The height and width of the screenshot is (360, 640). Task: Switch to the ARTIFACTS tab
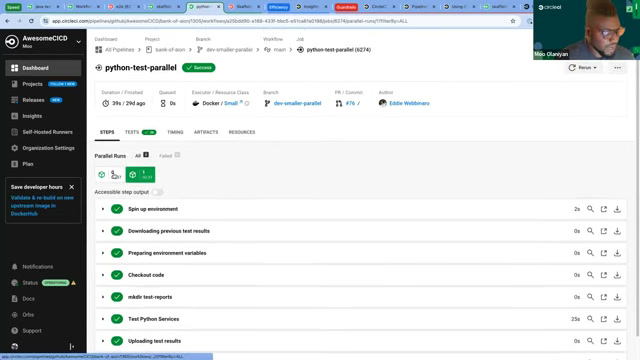[206, 132]
